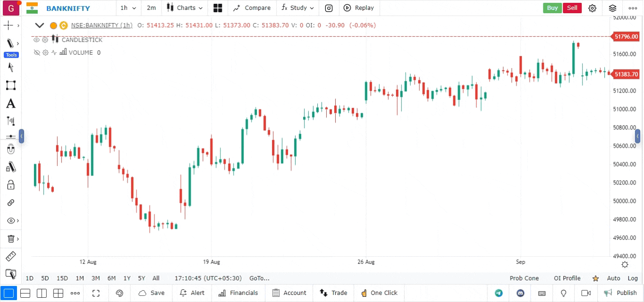Hide the VOLUME indicator
The image size is (644, 302).
(37, 52)
